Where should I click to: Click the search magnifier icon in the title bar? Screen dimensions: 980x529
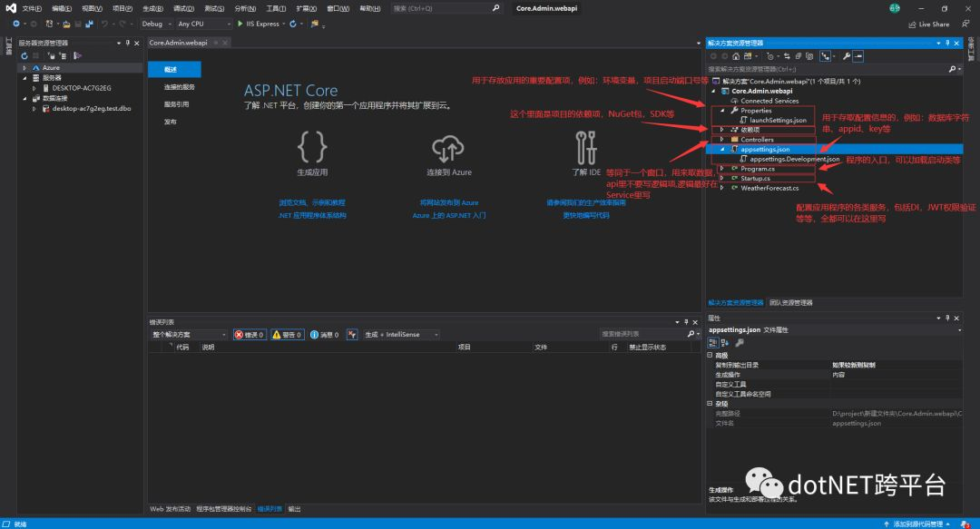click(495, 8)
